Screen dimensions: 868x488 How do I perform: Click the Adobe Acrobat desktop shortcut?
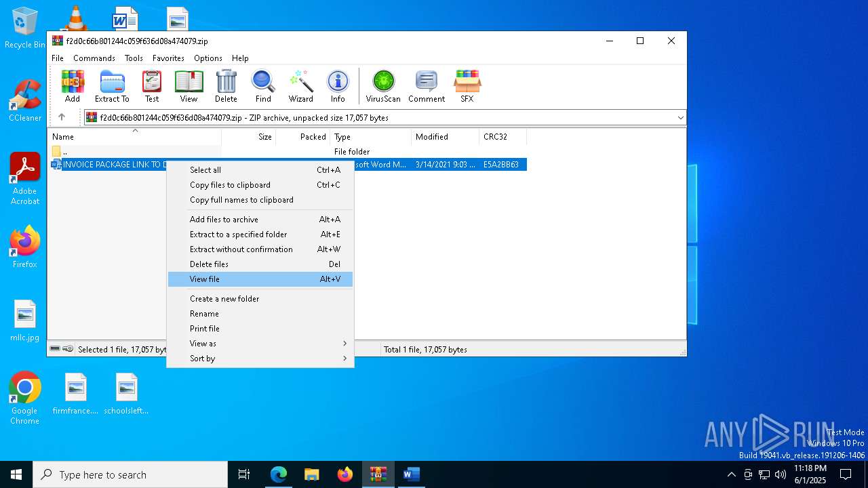click(25, 179)
